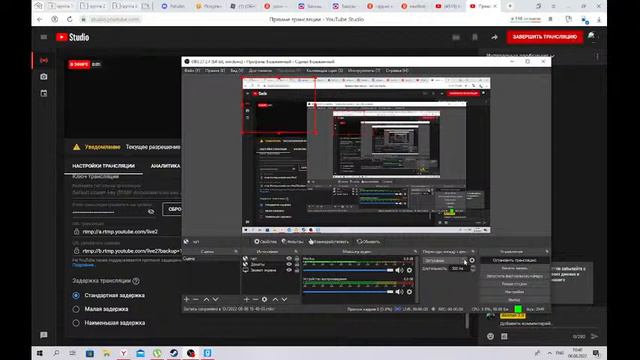Add a new scene in OBS Scenes panel
This screenshot has width=640, height=360.
tap(187, 300)
